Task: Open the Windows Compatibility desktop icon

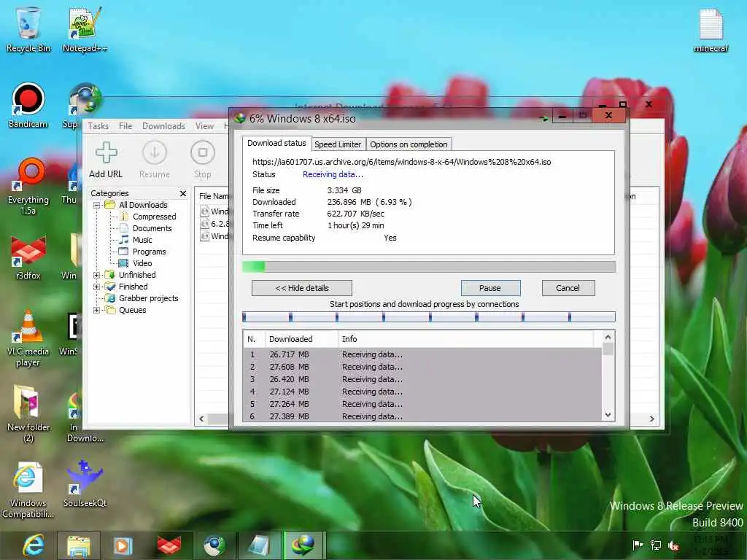Action: coord(28,489)
